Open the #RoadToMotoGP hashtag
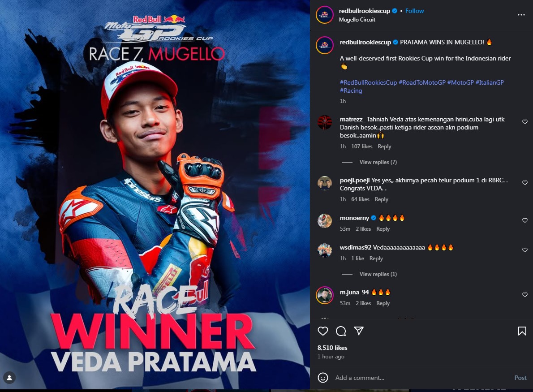Image resolution: width=533 pixels, height=392 pixels. (x=422, y=82)
